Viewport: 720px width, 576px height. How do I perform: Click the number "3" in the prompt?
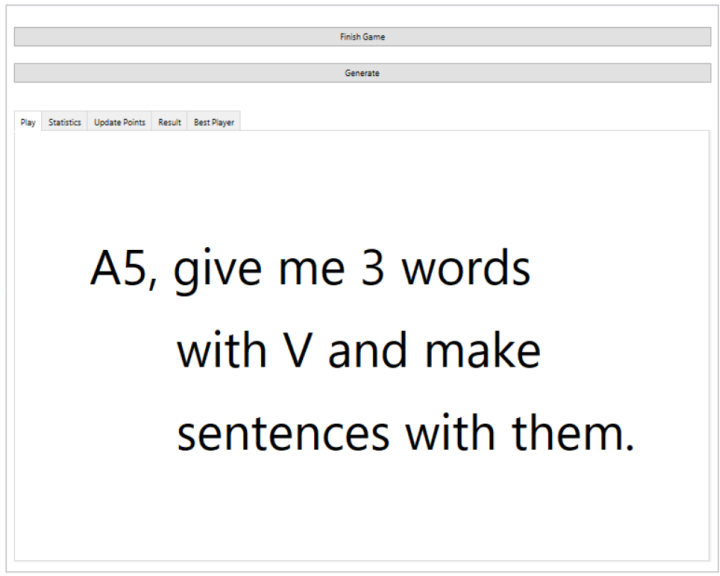373,270
